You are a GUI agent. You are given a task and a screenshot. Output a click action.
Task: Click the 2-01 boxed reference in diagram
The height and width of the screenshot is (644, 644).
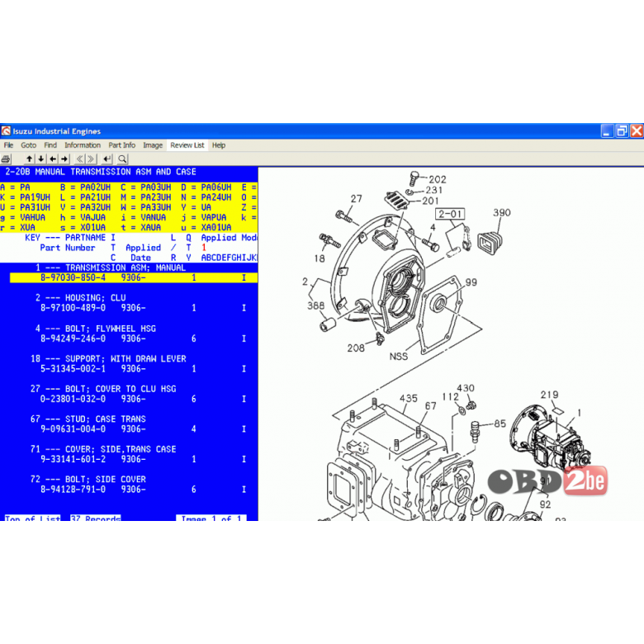(450, 214)
